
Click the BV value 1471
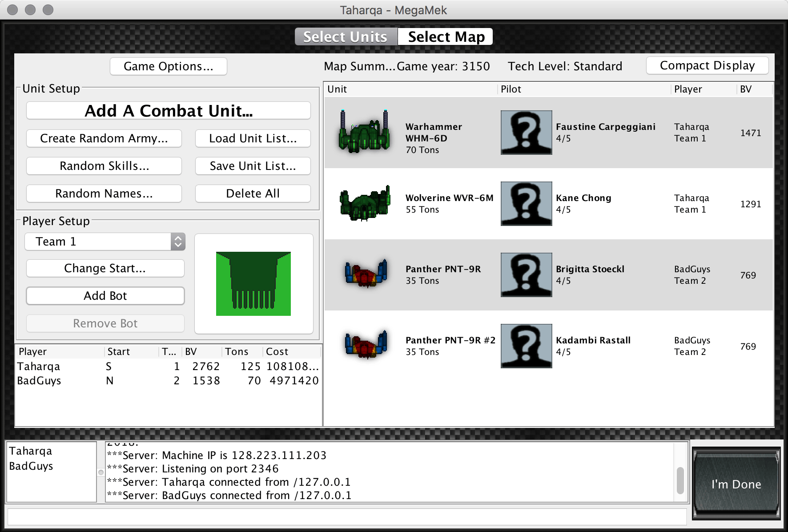(751, 133)
